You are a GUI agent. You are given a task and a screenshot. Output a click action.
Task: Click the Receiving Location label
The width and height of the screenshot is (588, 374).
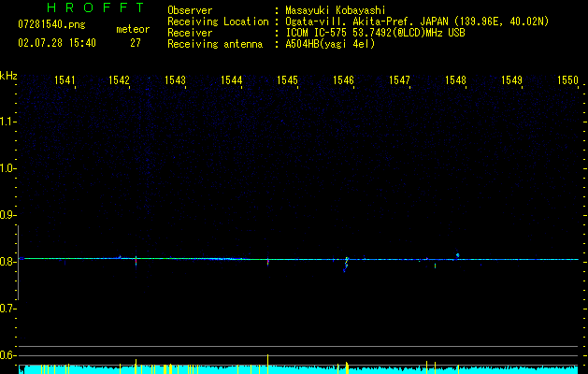(x=218, y=22)
